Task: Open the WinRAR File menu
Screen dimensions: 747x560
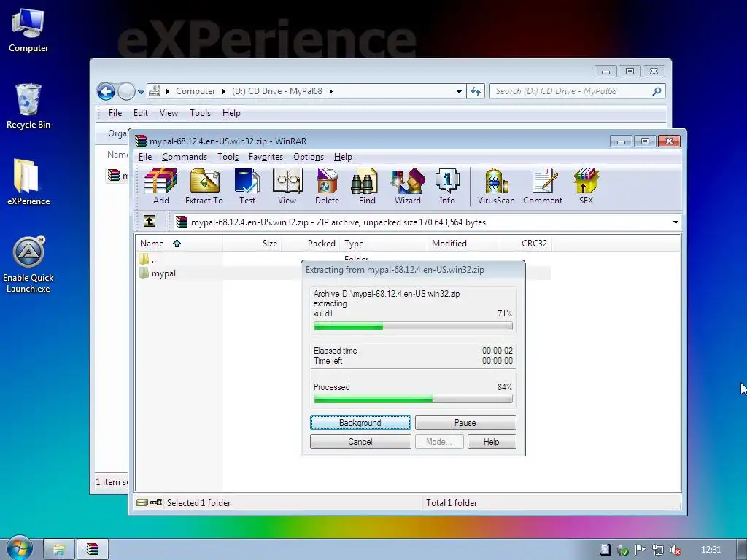Action: click(x=145, y=157)
